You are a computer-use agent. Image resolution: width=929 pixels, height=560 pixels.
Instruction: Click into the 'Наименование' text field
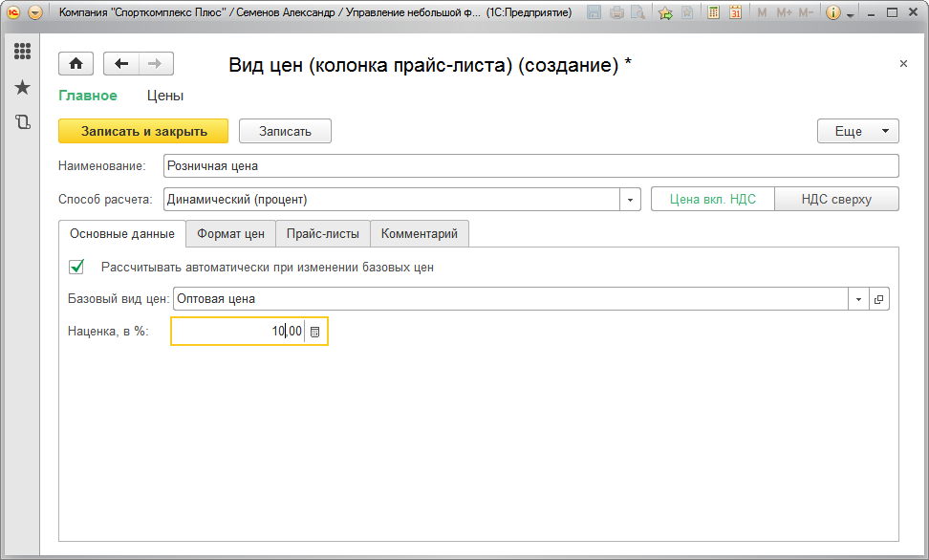530,165
